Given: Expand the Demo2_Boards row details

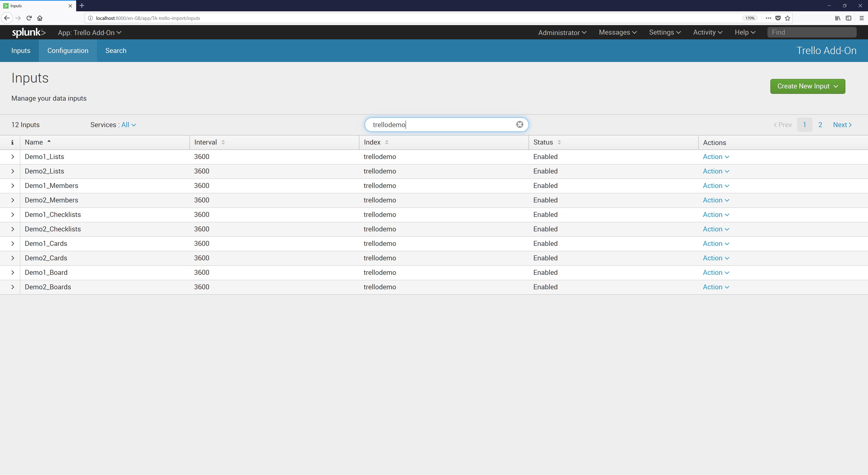Looking at the screenshot, I should 12,287.
